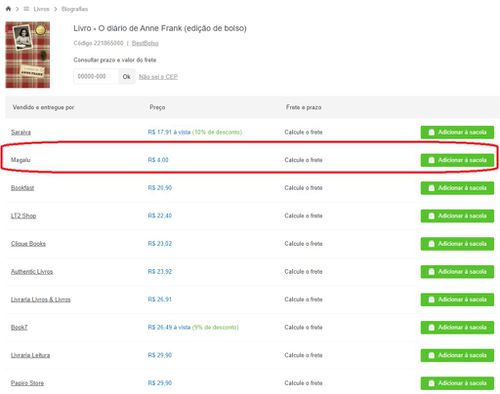
Task: Click the 'Frete e prazo' column header
Action: click(x=303, y=107)
